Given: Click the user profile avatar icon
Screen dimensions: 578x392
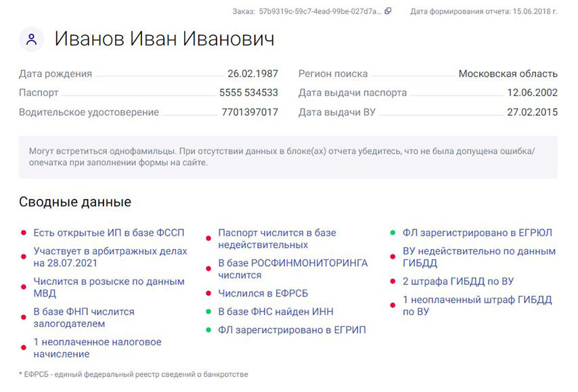Looking at the screenshot, I should [x=32, y=39].
